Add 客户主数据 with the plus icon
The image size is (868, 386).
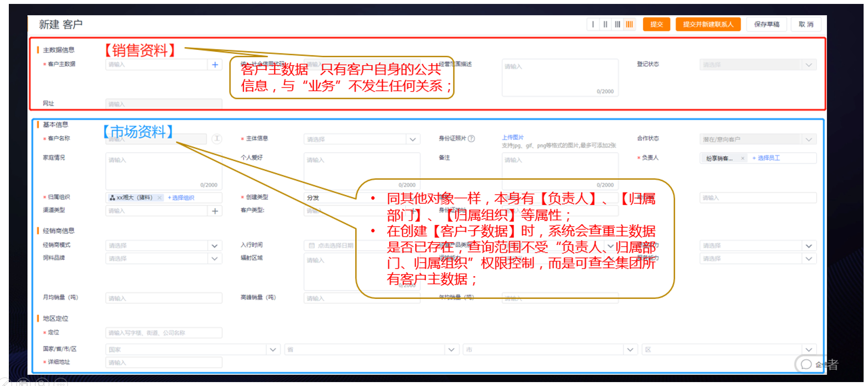point(215,65)
